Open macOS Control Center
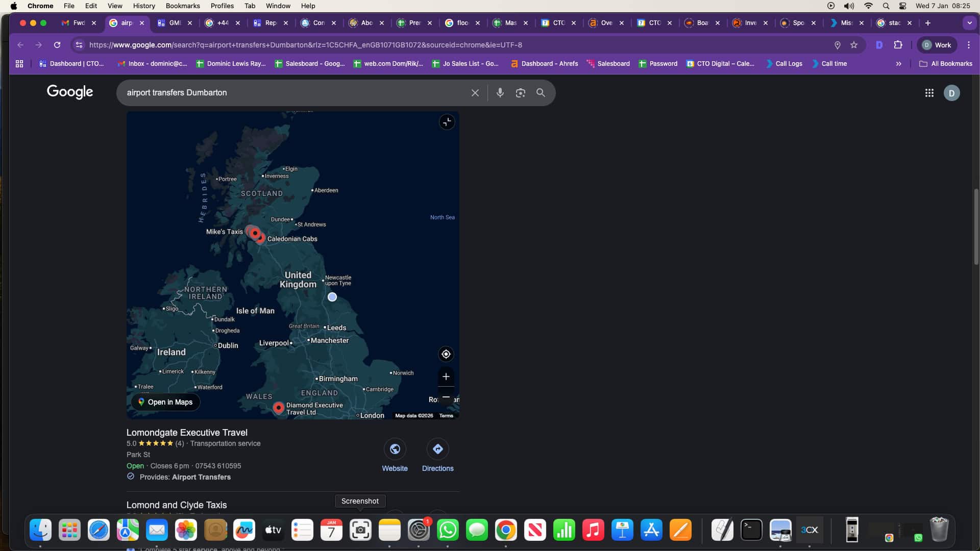980x551 pixels. click(x=902, y=6)
